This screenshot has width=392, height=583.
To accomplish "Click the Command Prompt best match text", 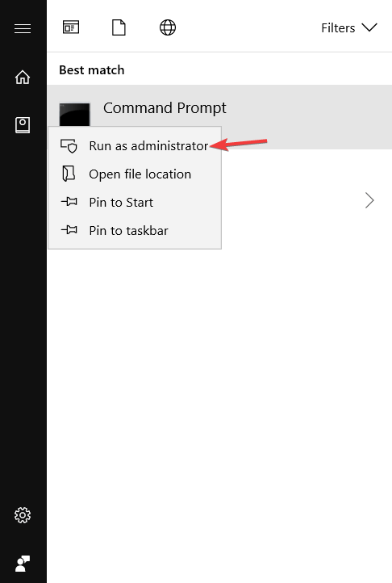I will (x=165, y=108).
